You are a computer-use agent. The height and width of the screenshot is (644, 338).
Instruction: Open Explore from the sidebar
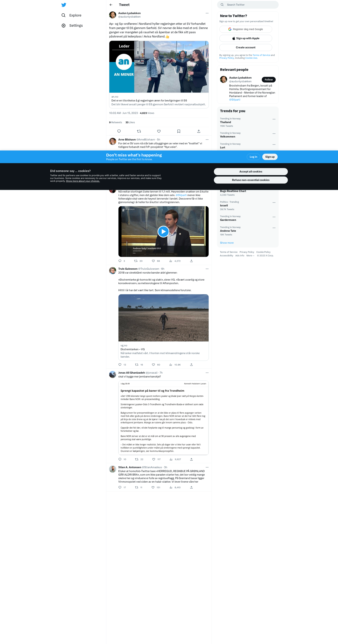coord(71,15)
